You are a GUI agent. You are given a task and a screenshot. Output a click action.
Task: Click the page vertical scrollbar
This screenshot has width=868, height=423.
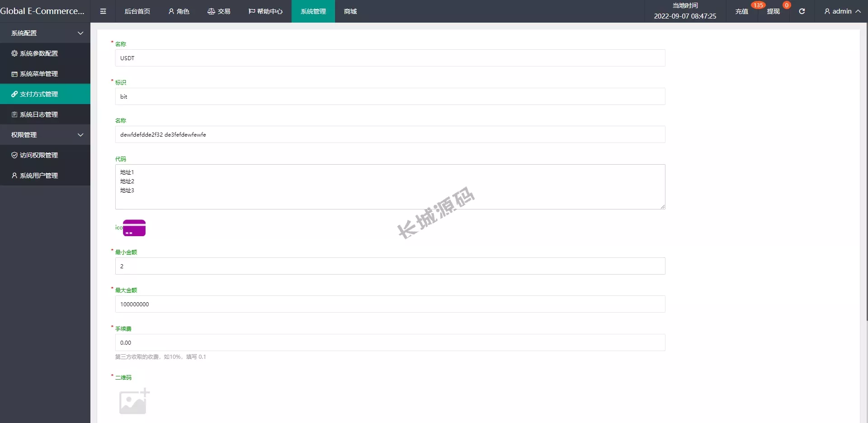pos(867,172)
